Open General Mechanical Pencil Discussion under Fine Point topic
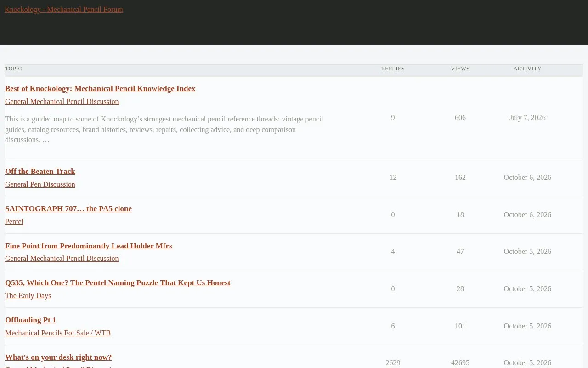 (x=62, y=259)
